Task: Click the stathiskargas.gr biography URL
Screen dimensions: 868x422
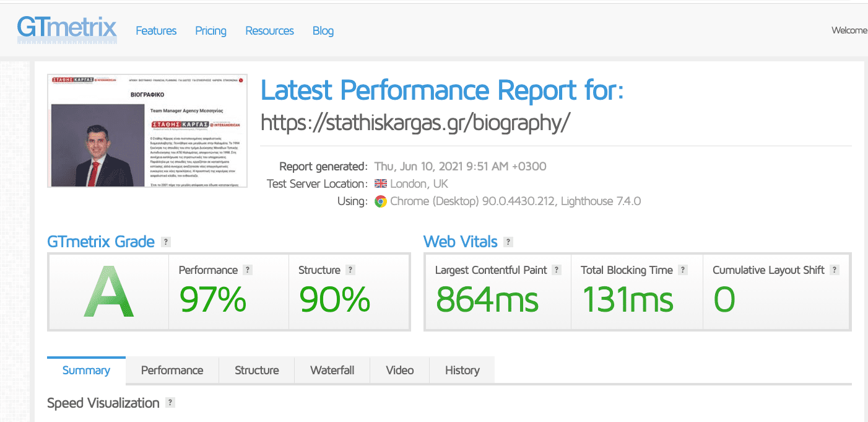Action: [415, 123]
